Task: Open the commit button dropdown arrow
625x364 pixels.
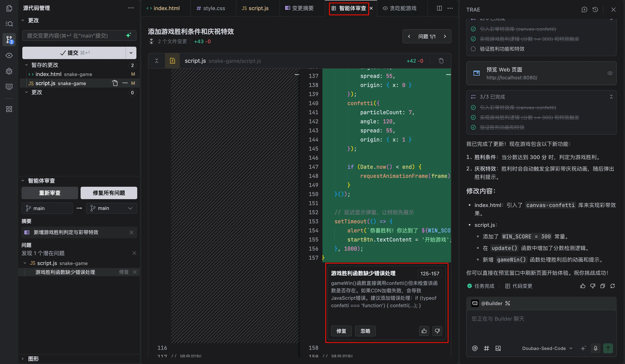Action: click(131, 53)
